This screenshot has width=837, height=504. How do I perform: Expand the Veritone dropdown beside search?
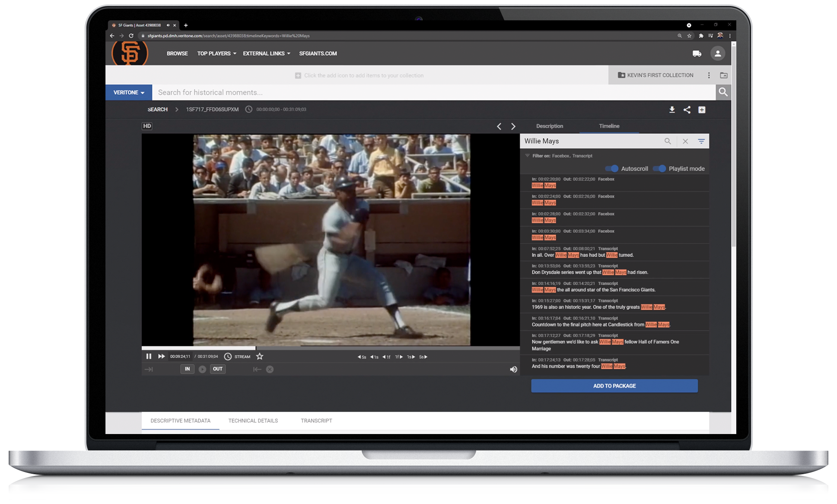pyautogui.click(x=128, y=92)
